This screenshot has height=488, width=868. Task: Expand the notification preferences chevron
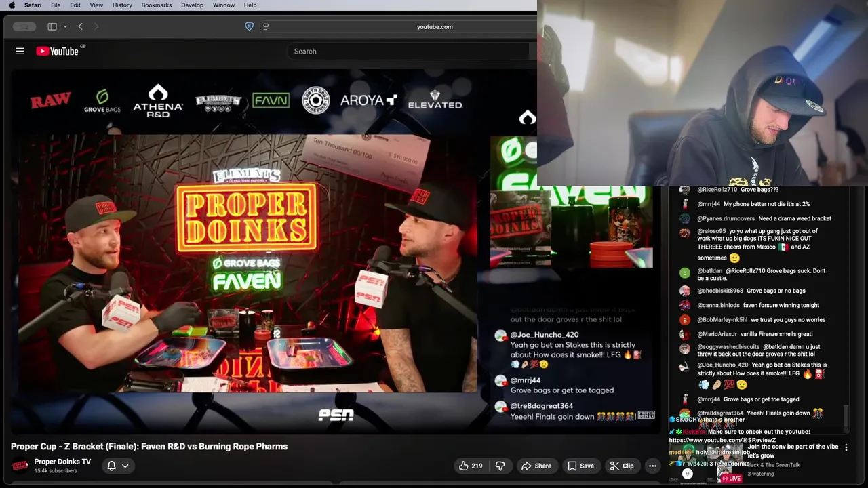pyautogui.click(x=125, y=466)
